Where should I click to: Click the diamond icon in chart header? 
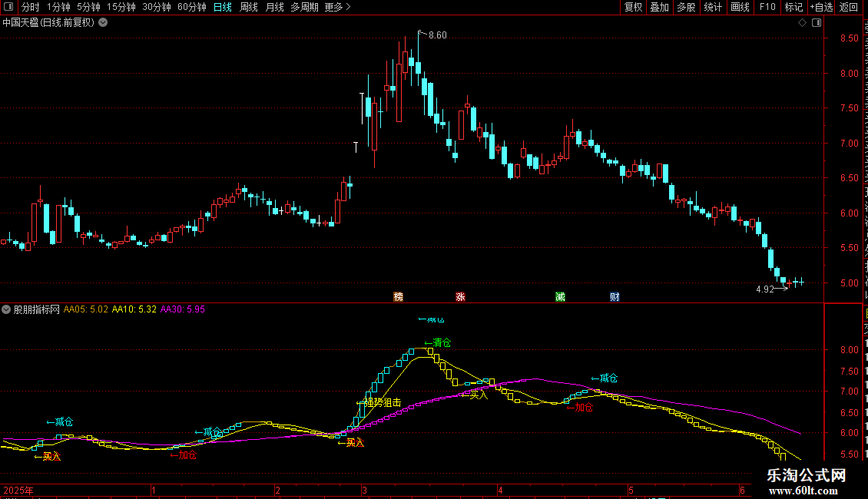pyautogui.click(x=802, y=23)
